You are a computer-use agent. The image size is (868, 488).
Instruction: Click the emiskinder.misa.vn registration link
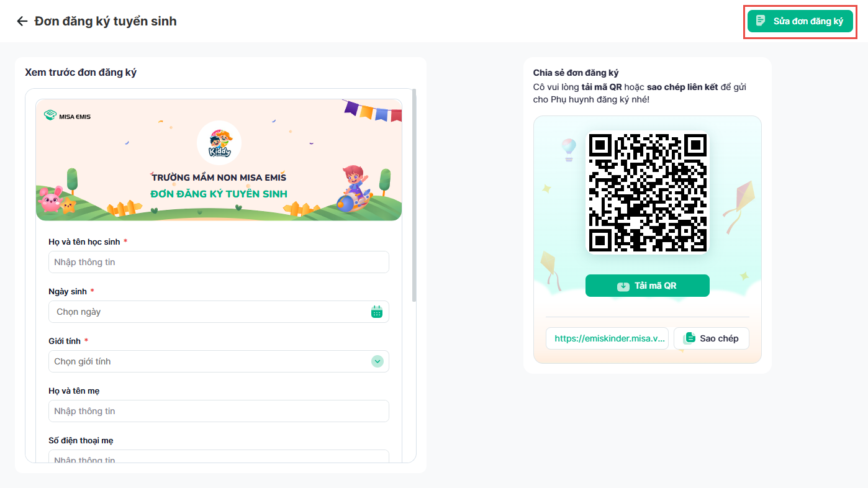click(x=607, y=338)
